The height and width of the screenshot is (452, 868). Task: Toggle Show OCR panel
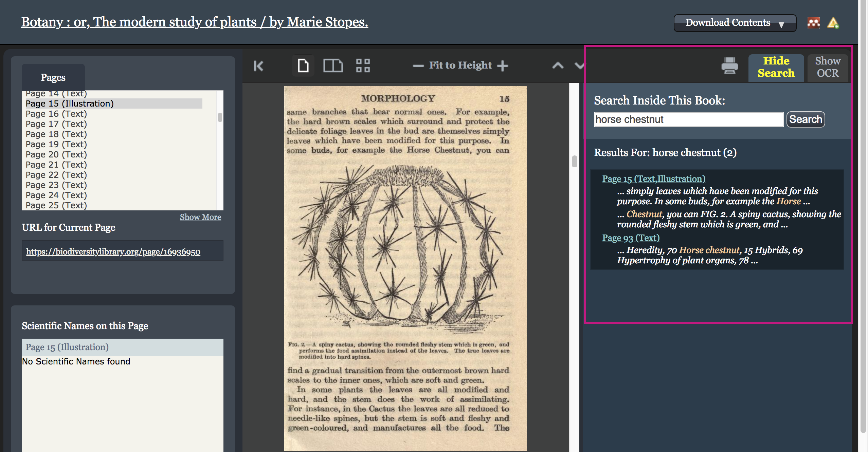click(x=828, y=67)
